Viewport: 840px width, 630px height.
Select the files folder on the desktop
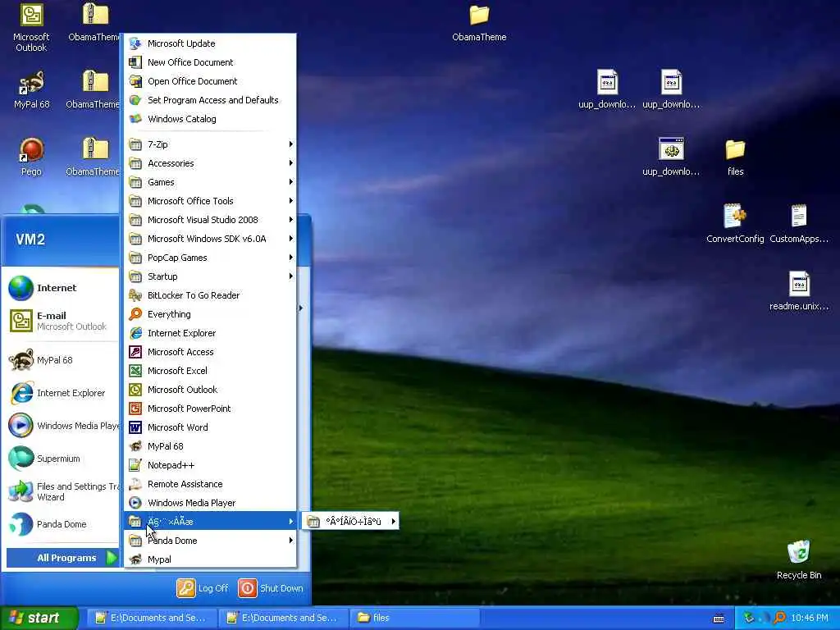tap(736, 157)
